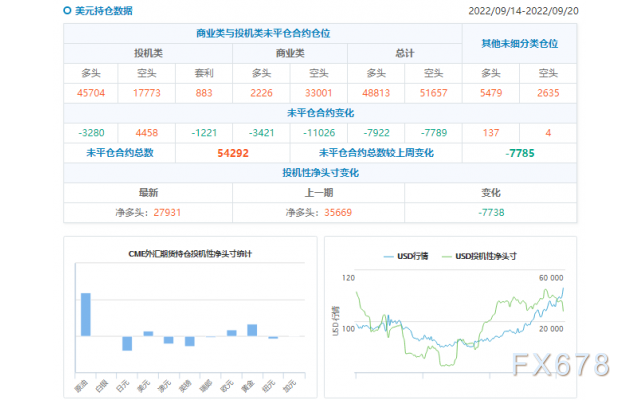
Task: Select the speculative short value 17773
Action: coord(147,93)
